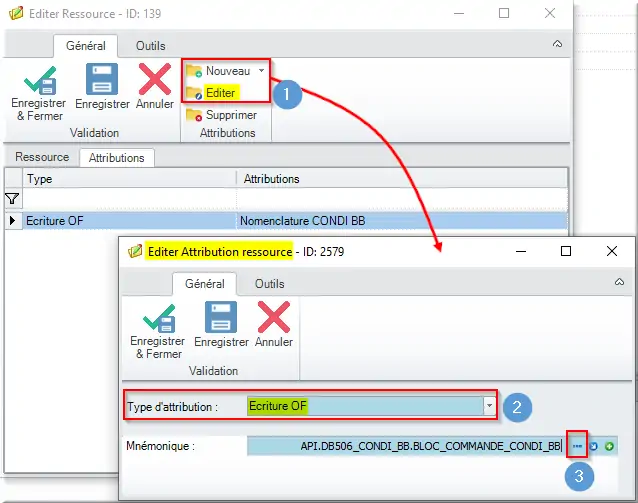Click Enregistrer & Fermer in Editer Attribution window
The height and width of the screenshot is (503, 638).
(158, 331)
